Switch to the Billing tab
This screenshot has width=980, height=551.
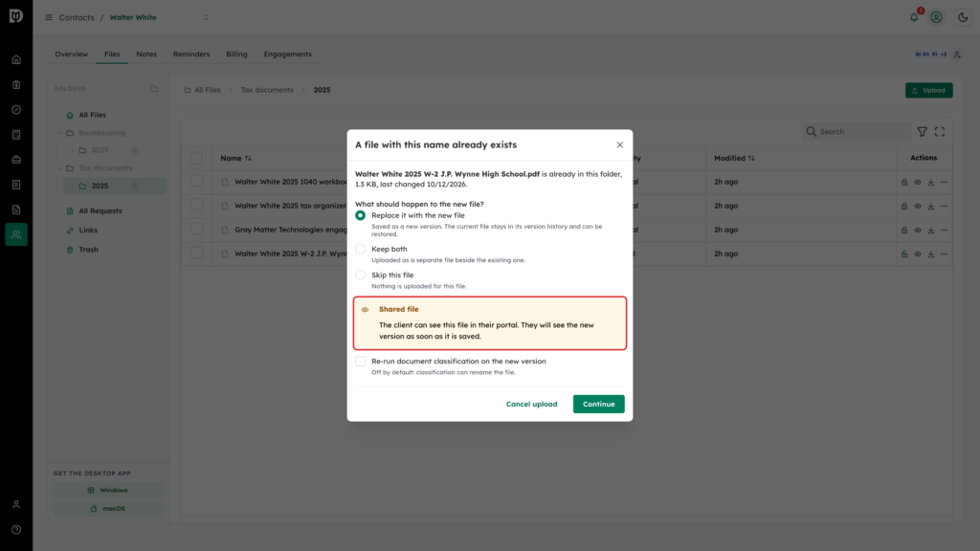tap(237, 55)
